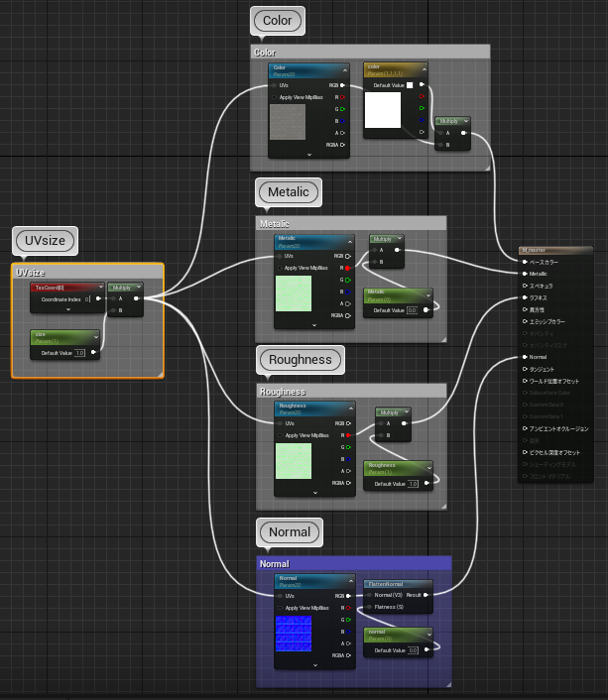Click the Normal input pin on material output node
This screenshot has width=608, height=700.
pos(525,357)
